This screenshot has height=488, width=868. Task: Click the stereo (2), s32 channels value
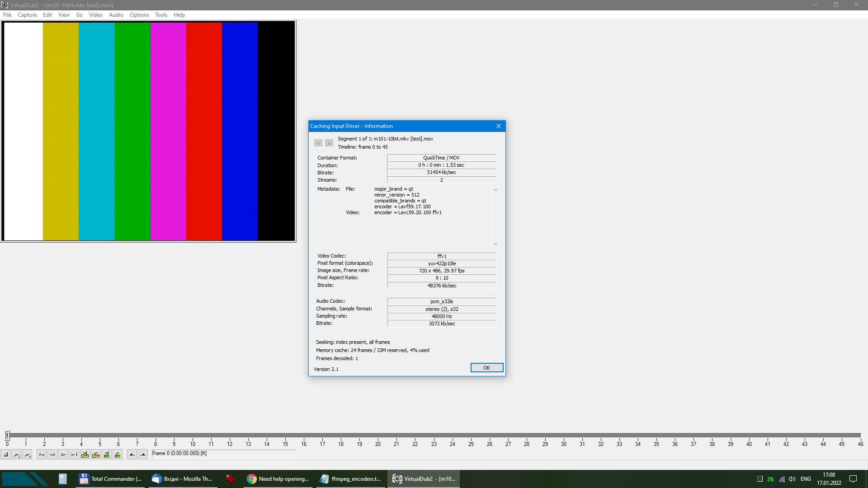tap(442, 309)
